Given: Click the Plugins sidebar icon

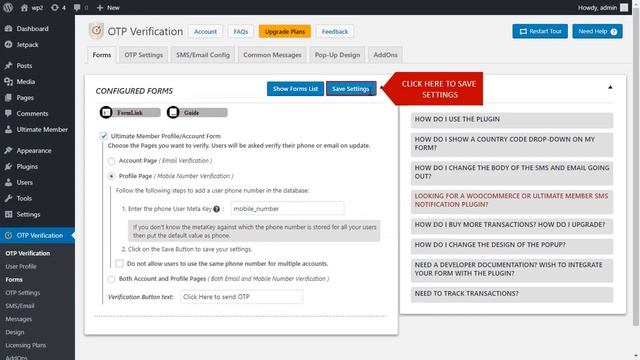Looking at the screenshot, I should click(x=8, y=166).
